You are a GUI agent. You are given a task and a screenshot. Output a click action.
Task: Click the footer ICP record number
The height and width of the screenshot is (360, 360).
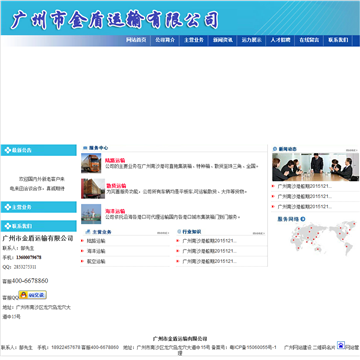click(x=253, y=347)
